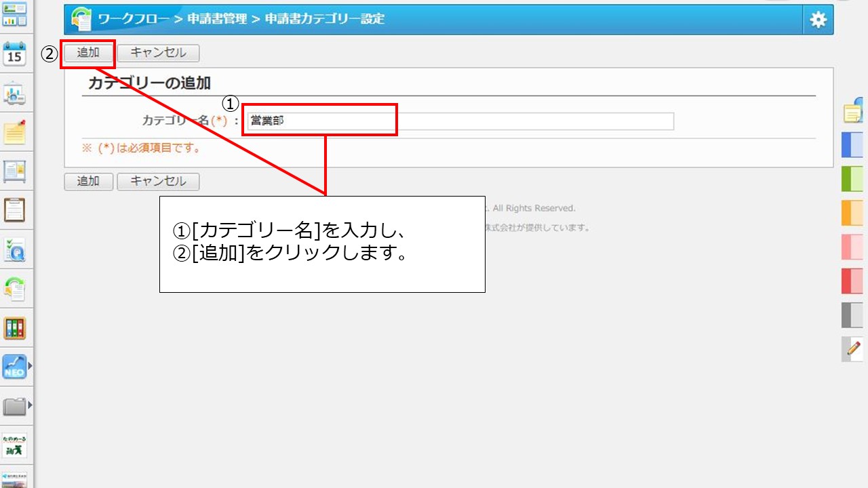Open the clipboard icon in sidebar
This screenshot has height=488, width=868.
(14, 210)
